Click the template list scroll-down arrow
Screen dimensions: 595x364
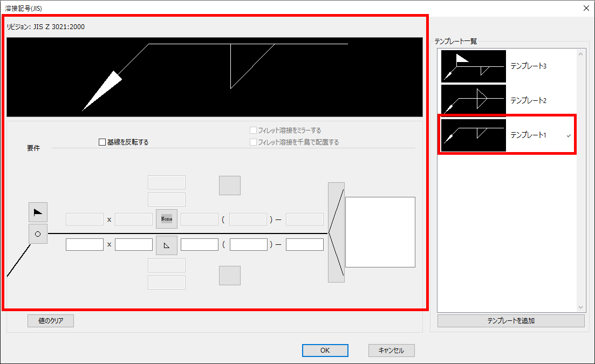580,307
